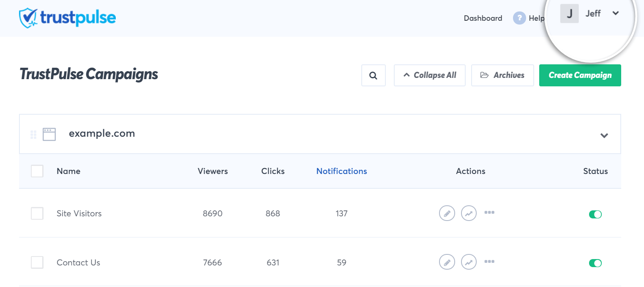Click the Clicks column header
This screenshot has height=287, width=644.
(x=273, y=171)
